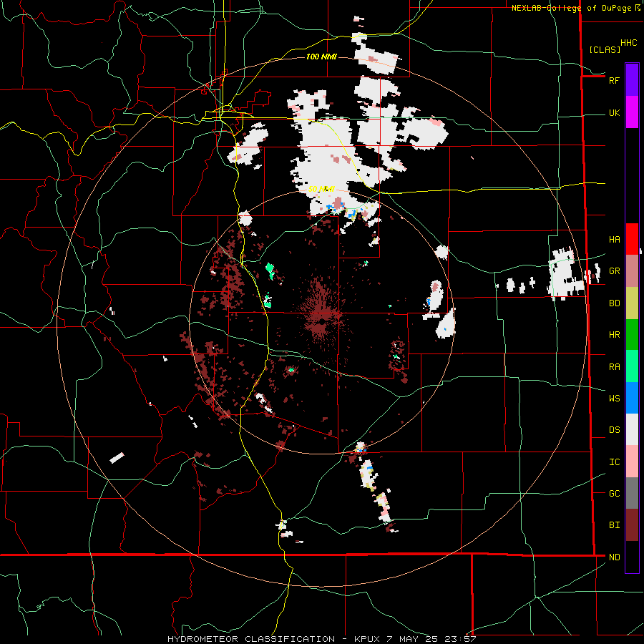Click the RF legend label
This screenshot has height=644, width=644.
(614, 80)
